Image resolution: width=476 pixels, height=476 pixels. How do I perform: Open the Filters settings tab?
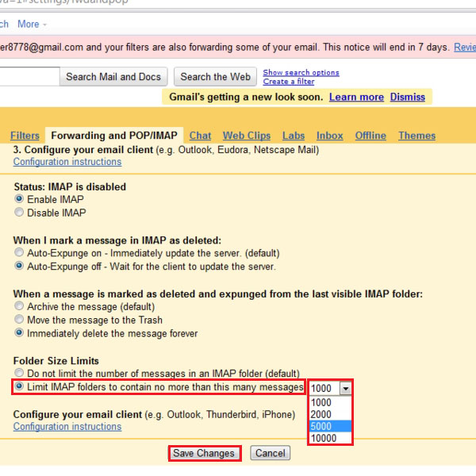[25, 136]
